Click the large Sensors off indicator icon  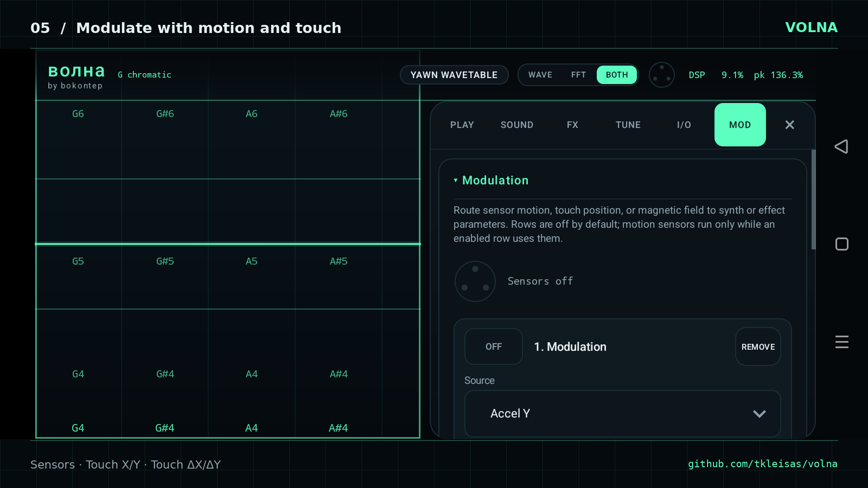pyautogui.click(x=475, y=281)
